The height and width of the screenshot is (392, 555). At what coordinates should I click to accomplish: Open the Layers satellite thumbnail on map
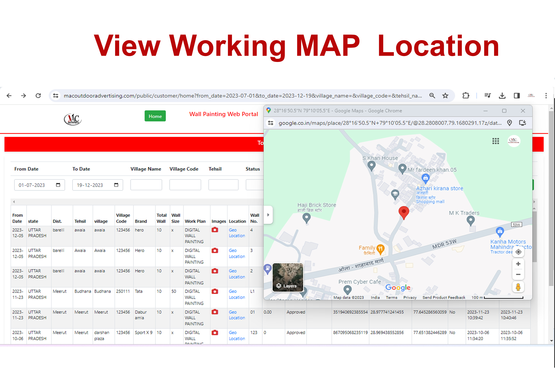[x=288, y=278]
